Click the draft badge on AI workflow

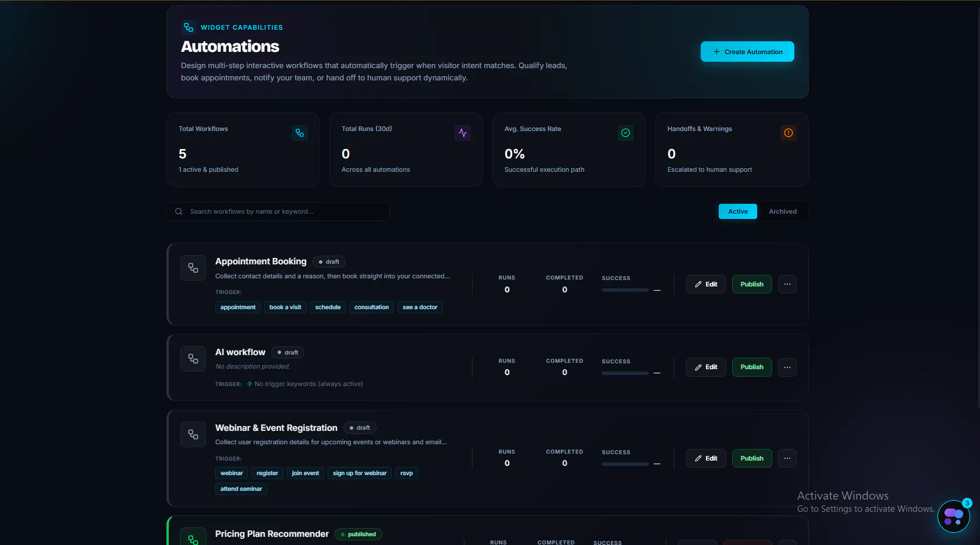(287, 352)
